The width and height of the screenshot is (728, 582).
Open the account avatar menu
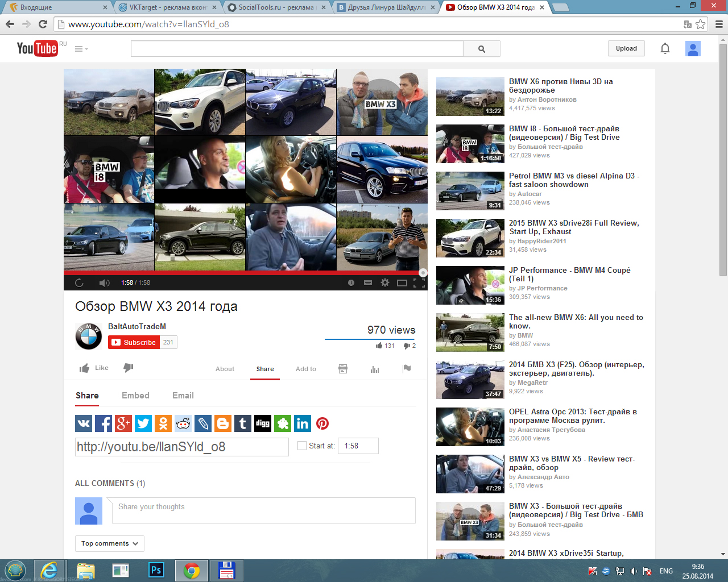(693, 48)
